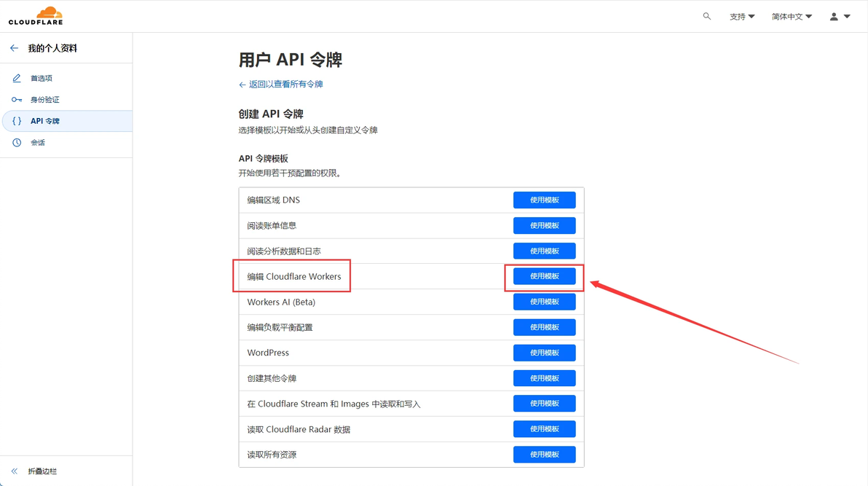This screenshot has width=868, height=486.
Task: Click the clock icon for 会话
Action: (17, 142)
